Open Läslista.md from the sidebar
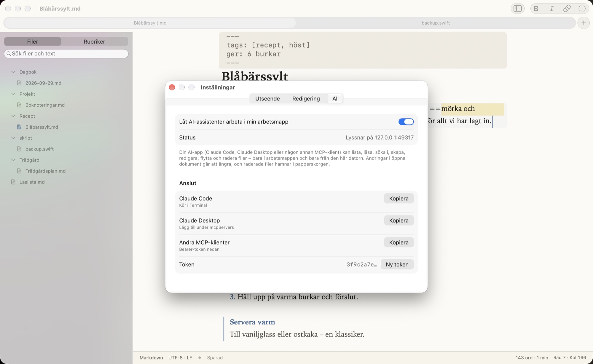 point(32,182)
